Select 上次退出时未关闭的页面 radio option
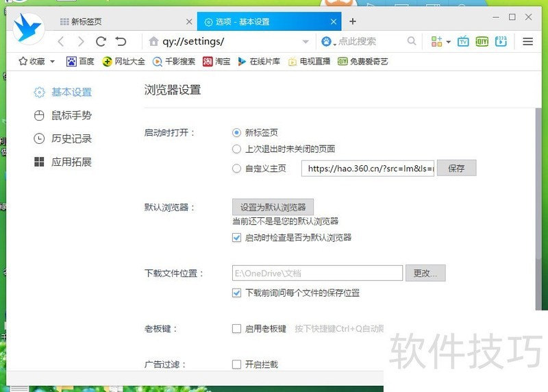Screen dimensions: 548x392 pos(236,149)
